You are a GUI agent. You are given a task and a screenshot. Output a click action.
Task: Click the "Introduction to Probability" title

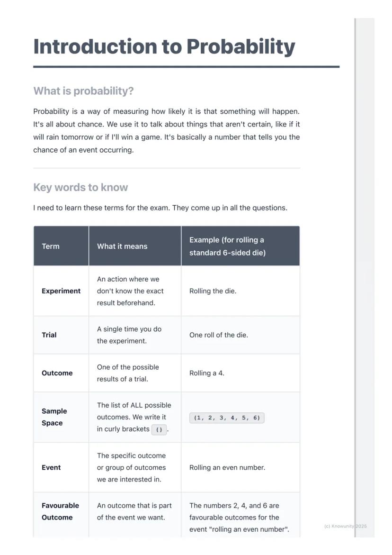point(164,47)
